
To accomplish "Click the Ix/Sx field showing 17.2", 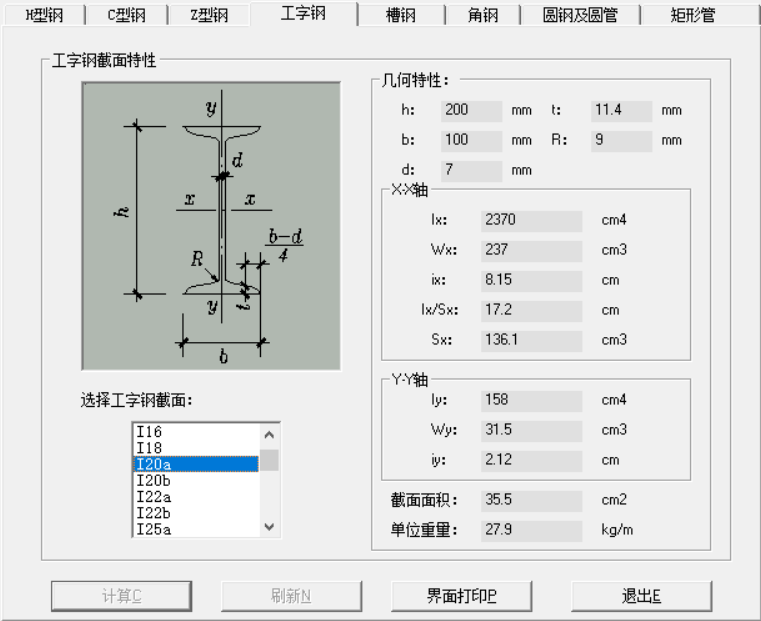I will pyautogui.click(x=531, y=311).
